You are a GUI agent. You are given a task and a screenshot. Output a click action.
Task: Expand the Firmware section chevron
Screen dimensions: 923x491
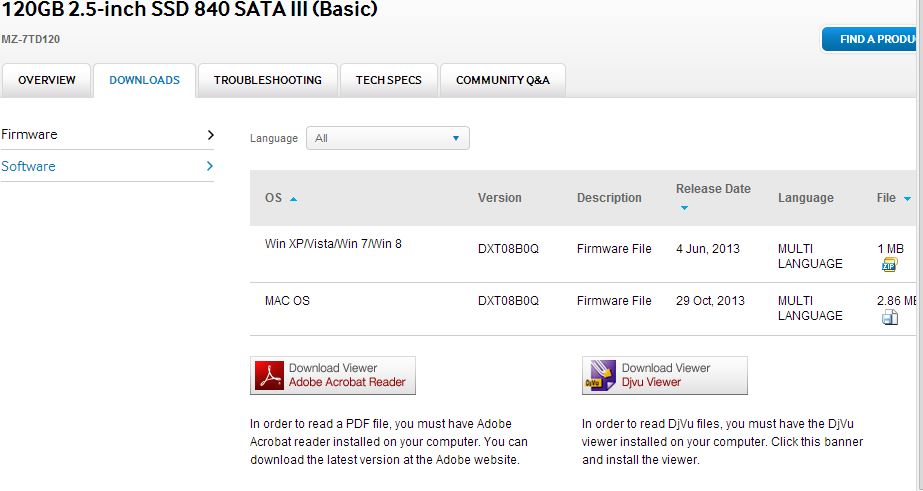pyautogui.click(x=210, y=135)
